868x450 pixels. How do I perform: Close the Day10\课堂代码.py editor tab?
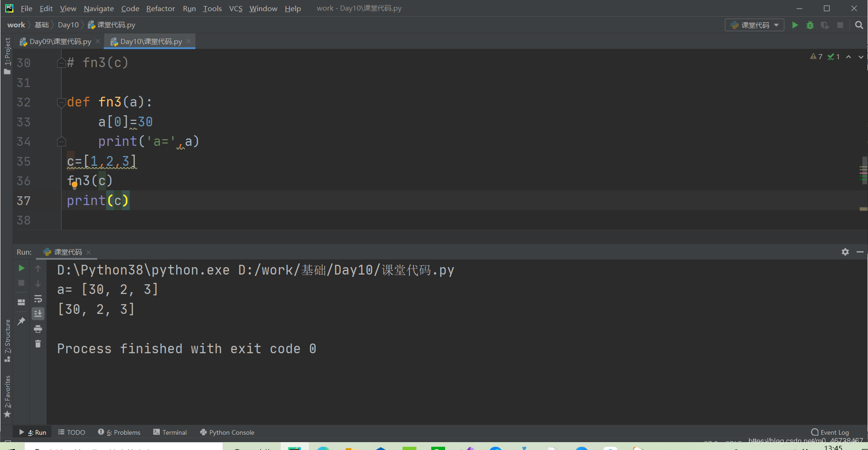point(189,41)
